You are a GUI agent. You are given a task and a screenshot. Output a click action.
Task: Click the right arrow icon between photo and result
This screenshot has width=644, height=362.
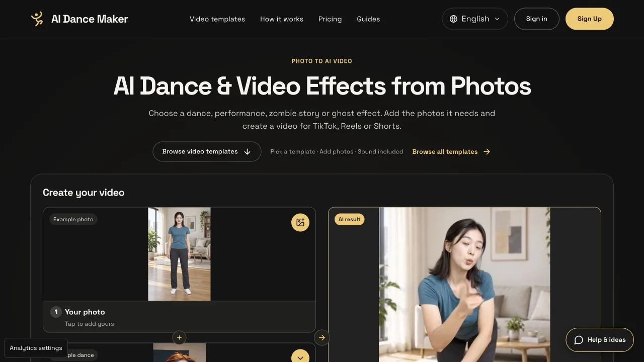(x=322, y=337)
